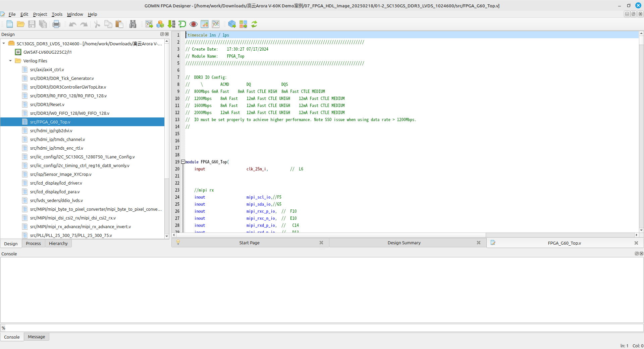The image size is (644, 349).
Task: Cut selection with the scissors icon
Action: pyautogui.click(x=97, y=24)
